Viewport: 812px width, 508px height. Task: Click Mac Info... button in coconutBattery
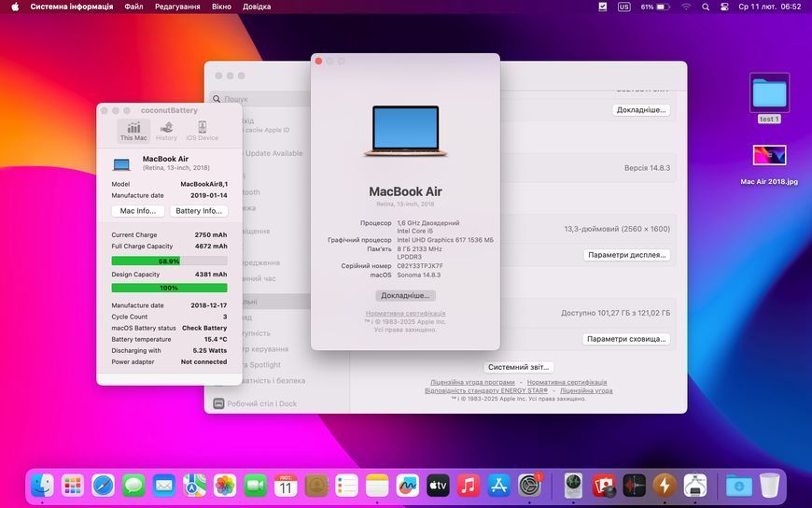(x=138, y=211)
